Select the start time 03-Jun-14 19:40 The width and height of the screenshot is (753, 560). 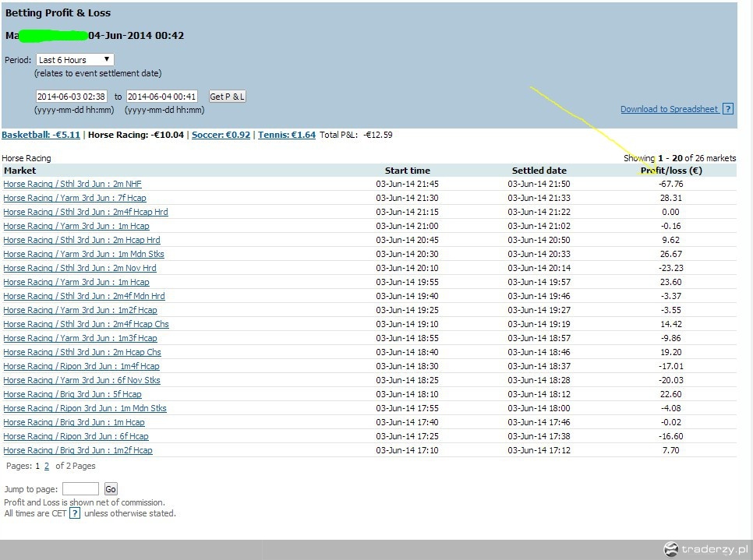[407, 296]
